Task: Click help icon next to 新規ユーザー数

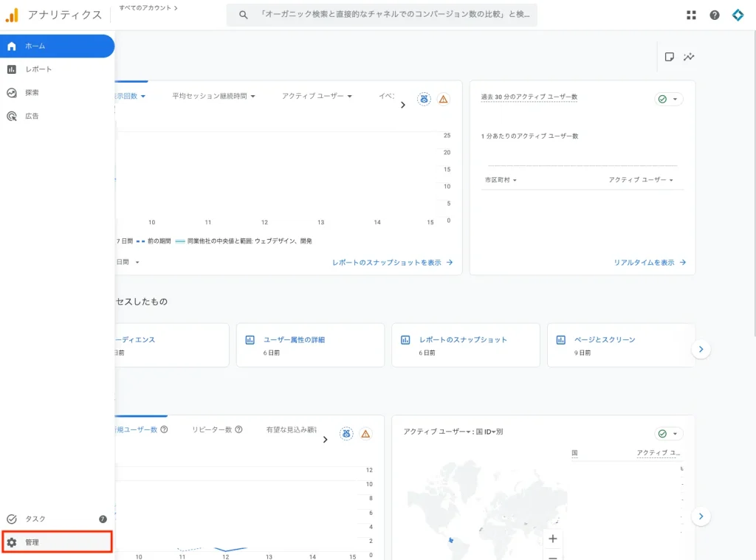Action: pos(164,429)
